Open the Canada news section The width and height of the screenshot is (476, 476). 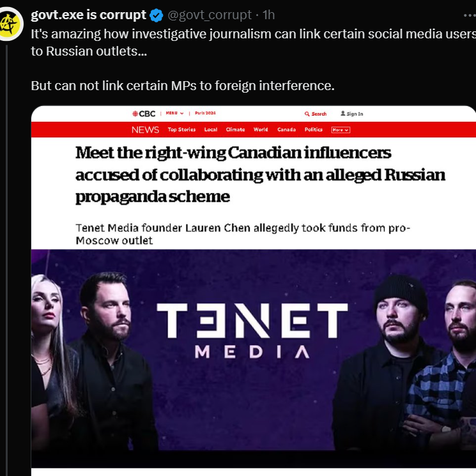286,130
